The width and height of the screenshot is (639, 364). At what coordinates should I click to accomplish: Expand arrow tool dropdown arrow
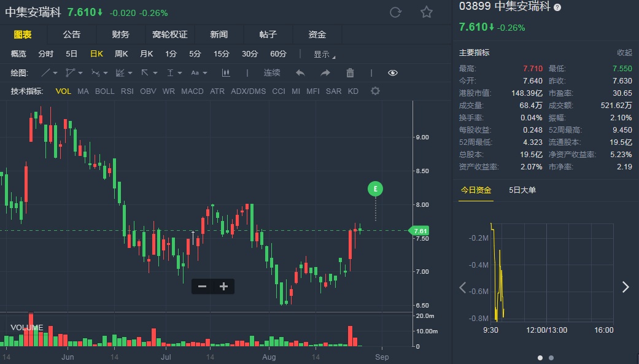(x=155, y=74)
